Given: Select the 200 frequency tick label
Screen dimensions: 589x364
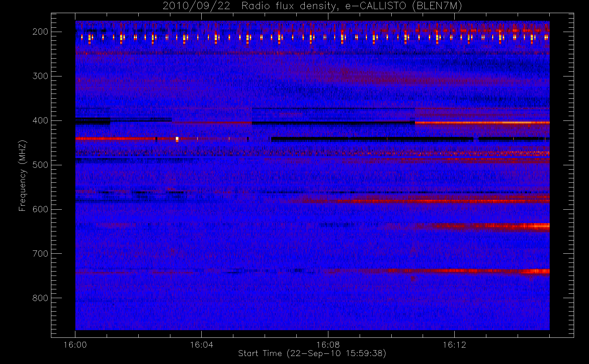Looking at the screenshot, I should tap(40, 32).
